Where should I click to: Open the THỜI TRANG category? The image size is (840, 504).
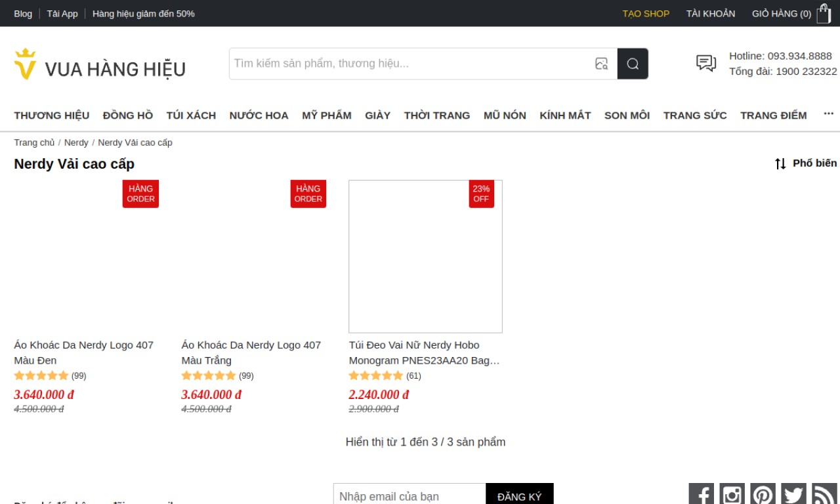(x=437, y=115)
